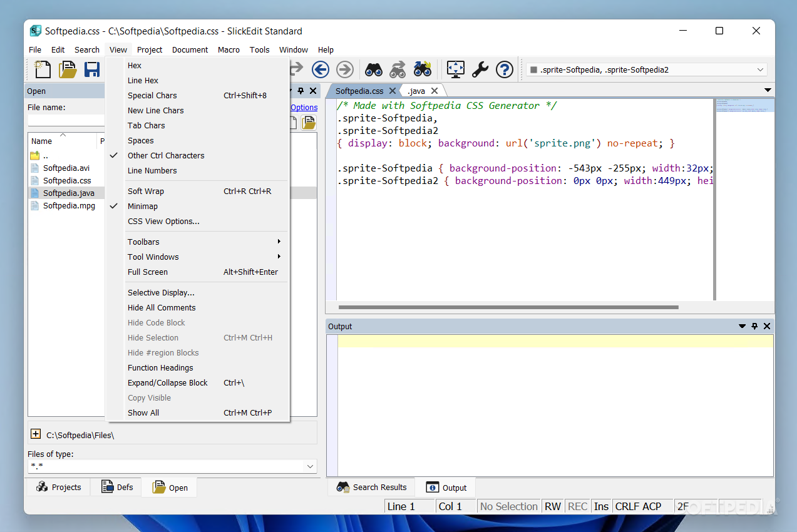
Task: Toggle Spaces display in View menu
Action: point(198,140)
